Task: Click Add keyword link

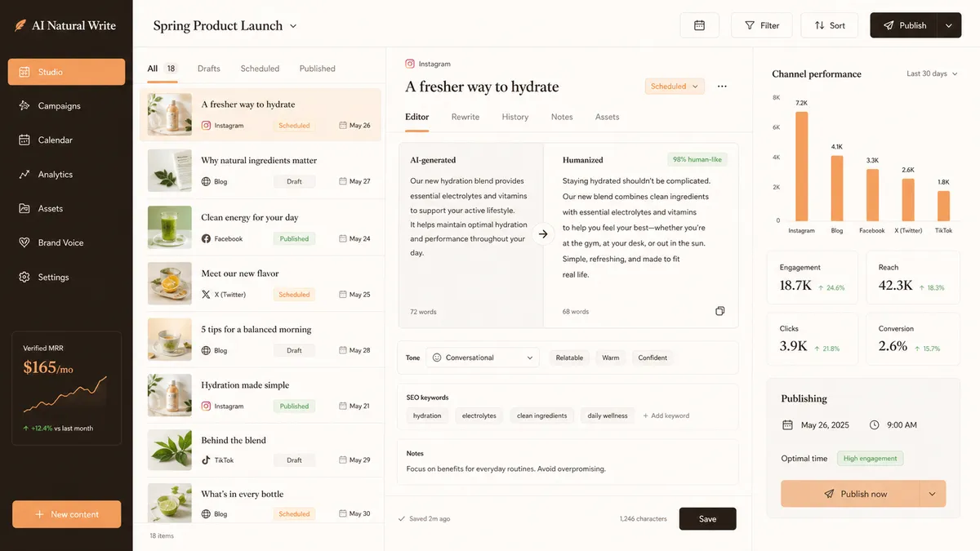Action: pyautogui.click(x=666, y=415)
